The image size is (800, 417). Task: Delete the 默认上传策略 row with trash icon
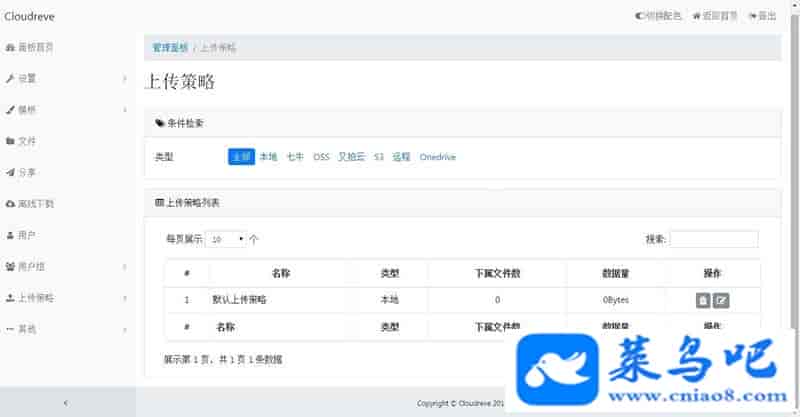[x=703, y=300]
